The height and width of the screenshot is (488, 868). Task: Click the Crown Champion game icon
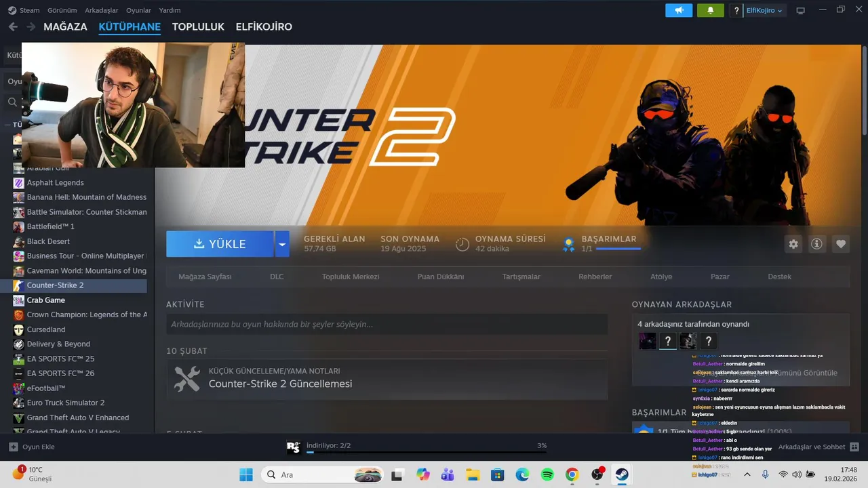19,314
